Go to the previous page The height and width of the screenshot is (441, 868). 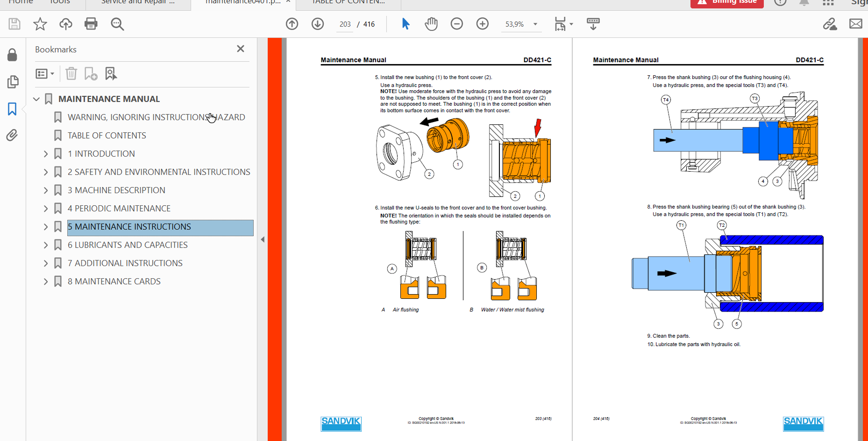[292, 24]
